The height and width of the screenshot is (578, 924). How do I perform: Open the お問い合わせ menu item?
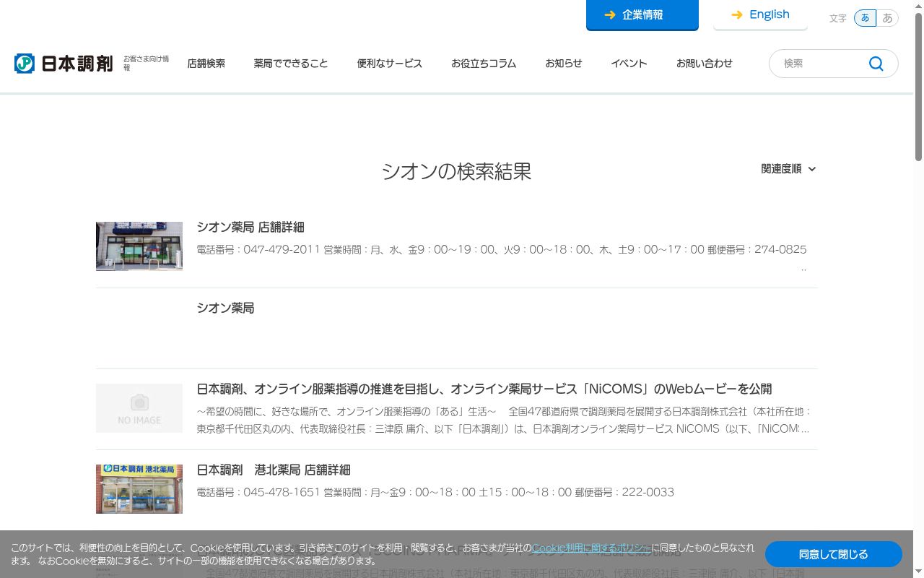(x=705, y=64)
